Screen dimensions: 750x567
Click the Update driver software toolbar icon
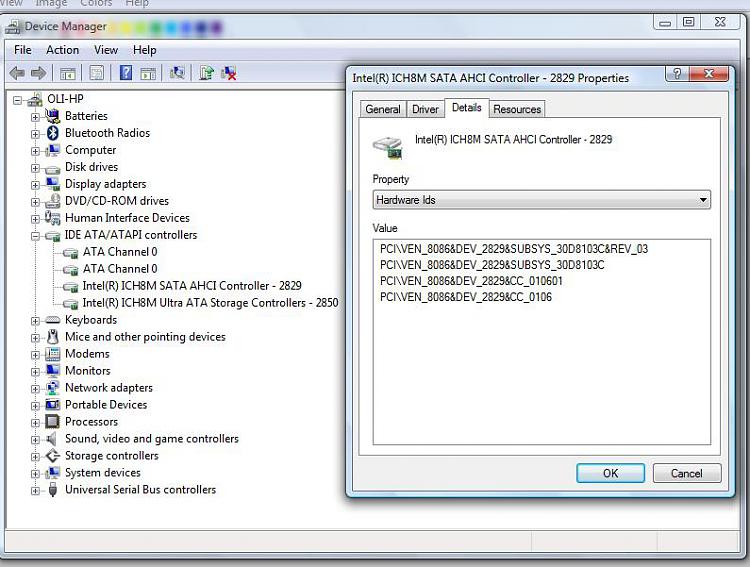point(207,73)
